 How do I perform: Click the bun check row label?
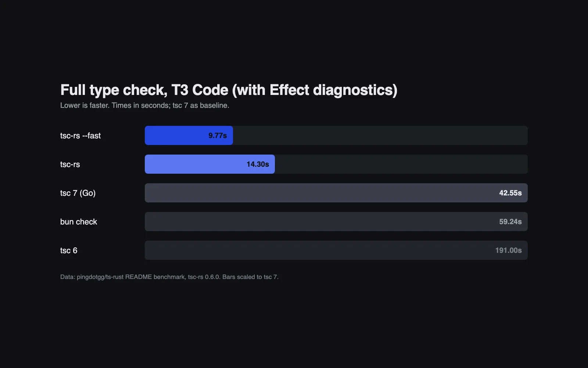(x=79, y=222)
